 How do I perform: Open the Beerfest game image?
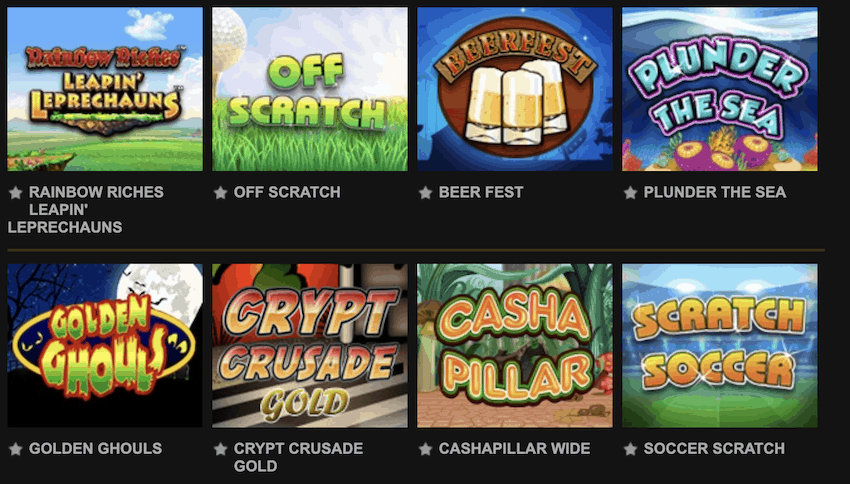515,89
